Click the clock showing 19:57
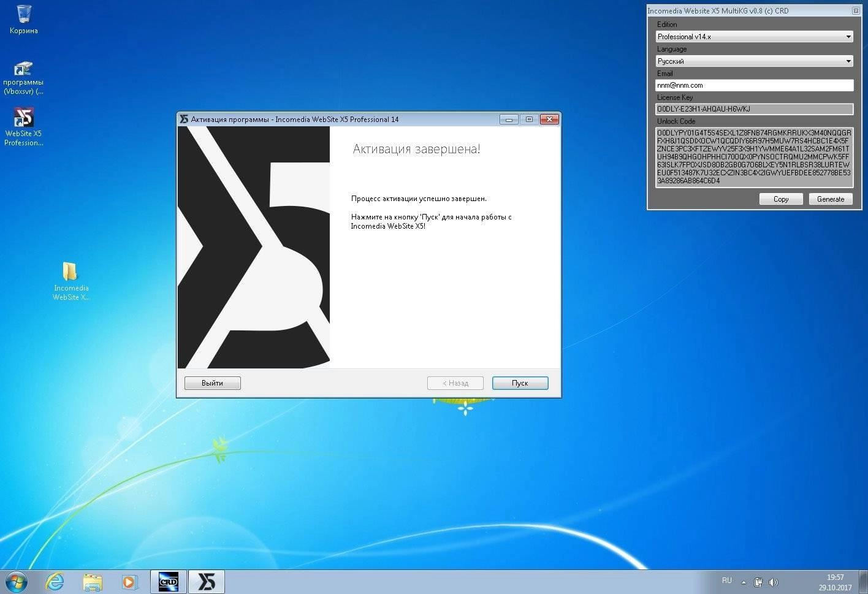868x594 pixels. click(835, 577)
